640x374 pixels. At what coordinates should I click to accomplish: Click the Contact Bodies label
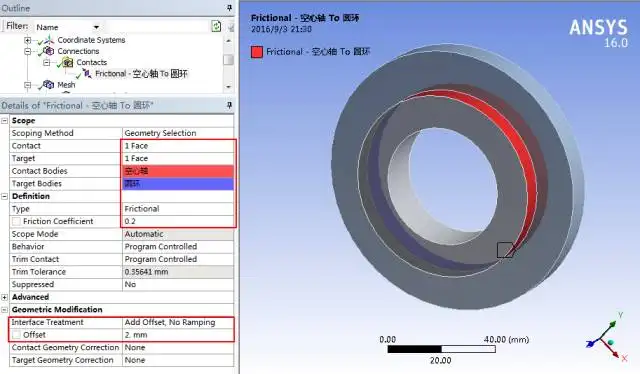tap(39, 171)
